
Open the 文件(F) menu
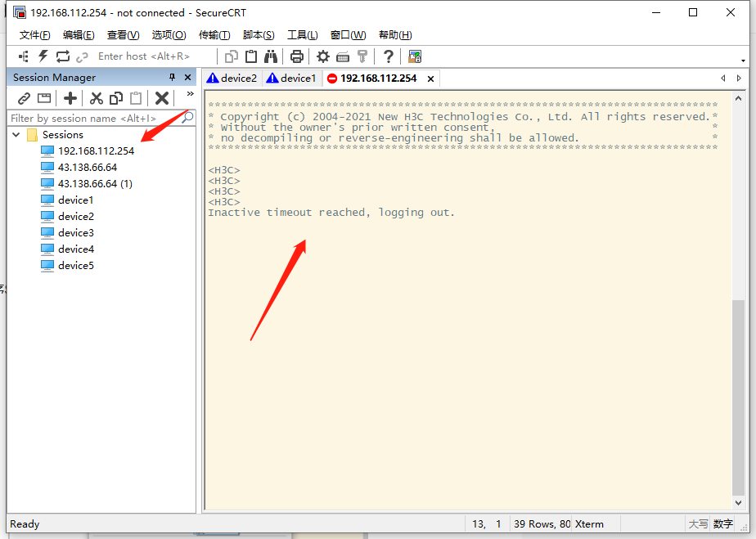click(x=34, y=34)
